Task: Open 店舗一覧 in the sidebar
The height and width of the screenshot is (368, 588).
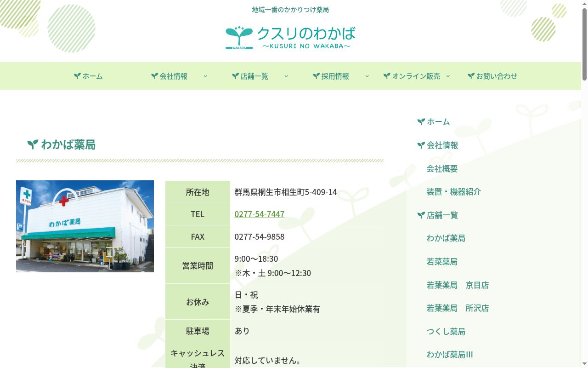Action: (x=442, y=215)
